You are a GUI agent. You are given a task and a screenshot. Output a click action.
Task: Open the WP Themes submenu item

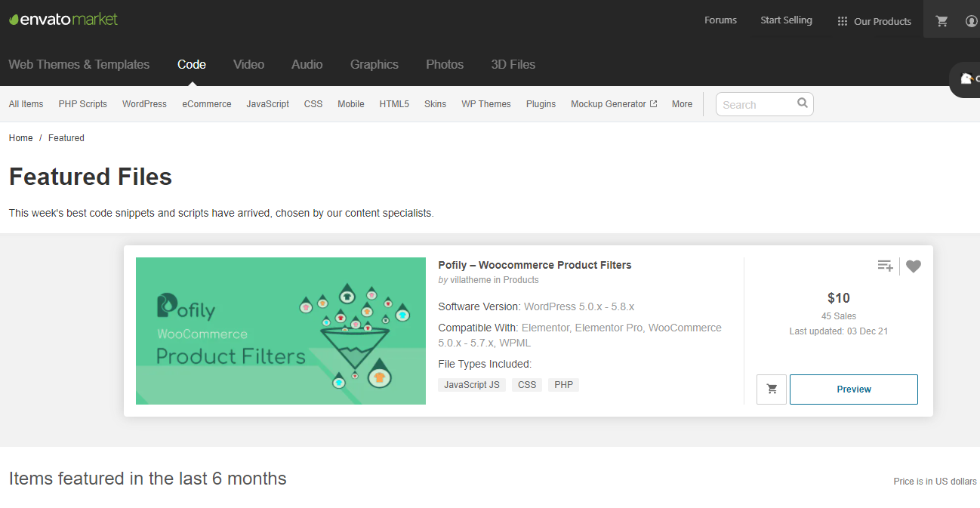486,104
